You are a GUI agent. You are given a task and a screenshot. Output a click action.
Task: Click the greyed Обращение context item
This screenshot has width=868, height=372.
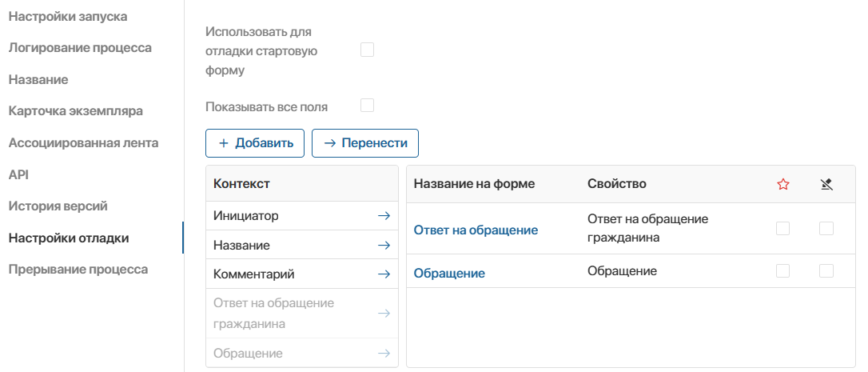pos(301,353)
